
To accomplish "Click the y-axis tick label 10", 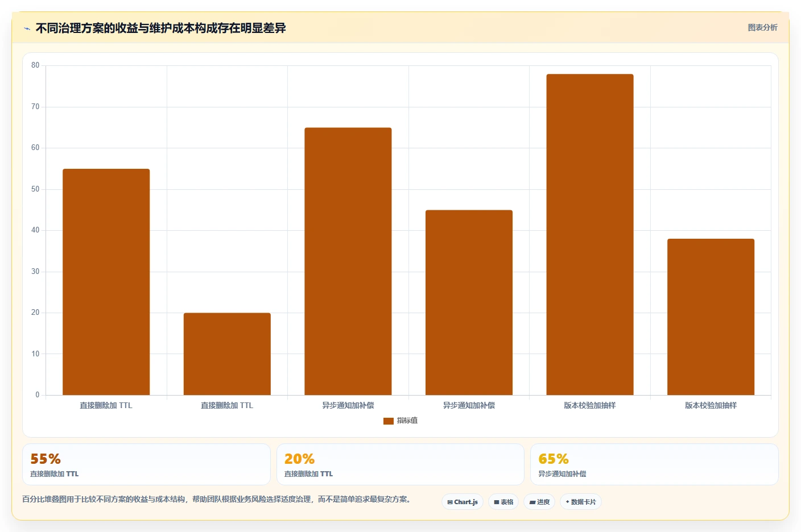I will tap(35, 354).
